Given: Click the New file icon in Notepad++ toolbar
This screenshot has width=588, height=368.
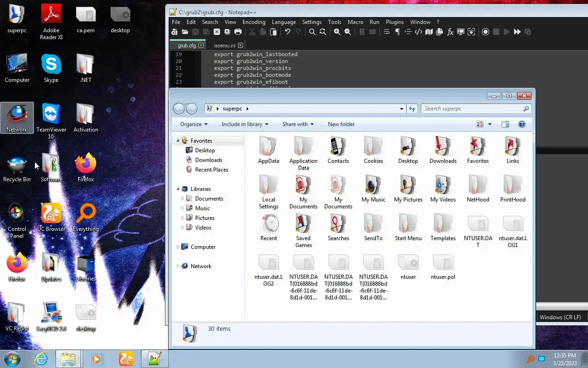Looking at the screenshot, I should point(174,32).
